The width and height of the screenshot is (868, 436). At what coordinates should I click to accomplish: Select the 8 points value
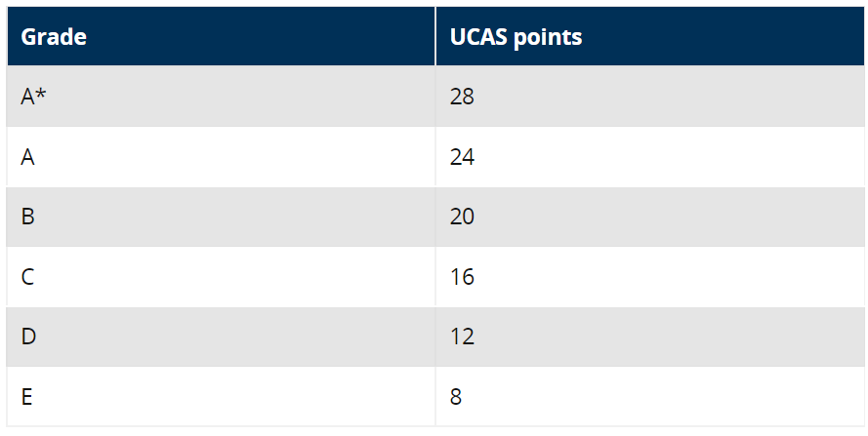tap(456, 397)
